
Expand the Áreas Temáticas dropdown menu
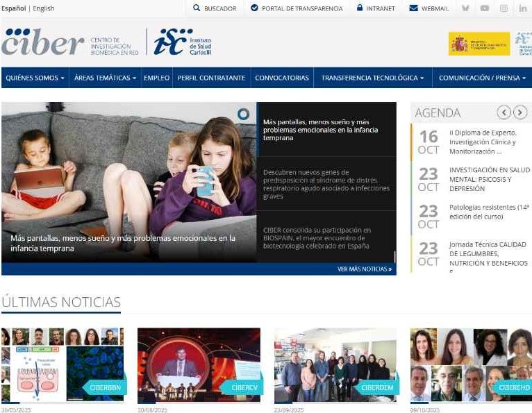tap(105, 78)
